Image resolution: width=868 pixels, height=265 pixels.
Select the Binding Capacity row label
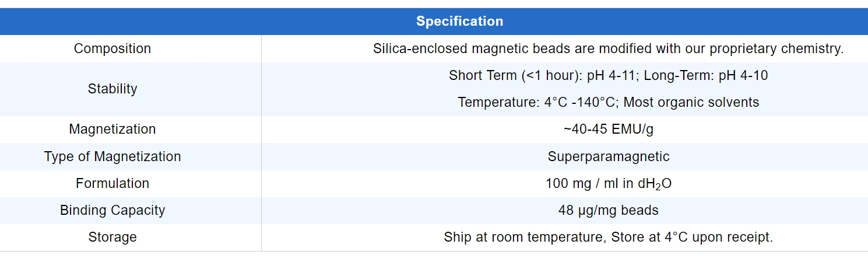pos(113,210)
